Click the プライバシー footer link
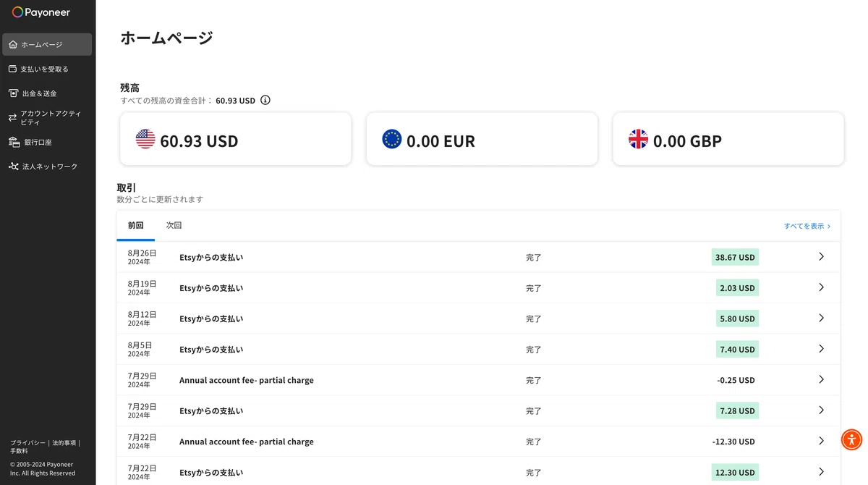This screenshot has width=868, height=485. point(27,442)
